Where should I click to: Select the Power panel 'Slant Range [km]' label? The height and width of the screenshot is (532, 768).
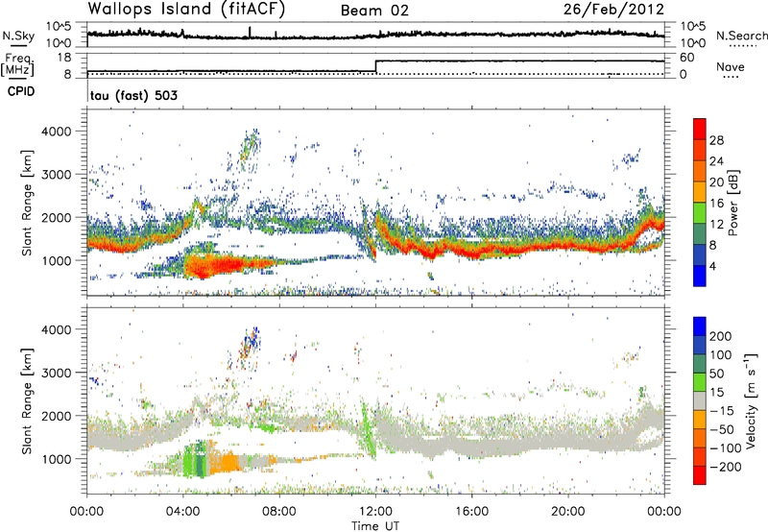tap(27, 203)
